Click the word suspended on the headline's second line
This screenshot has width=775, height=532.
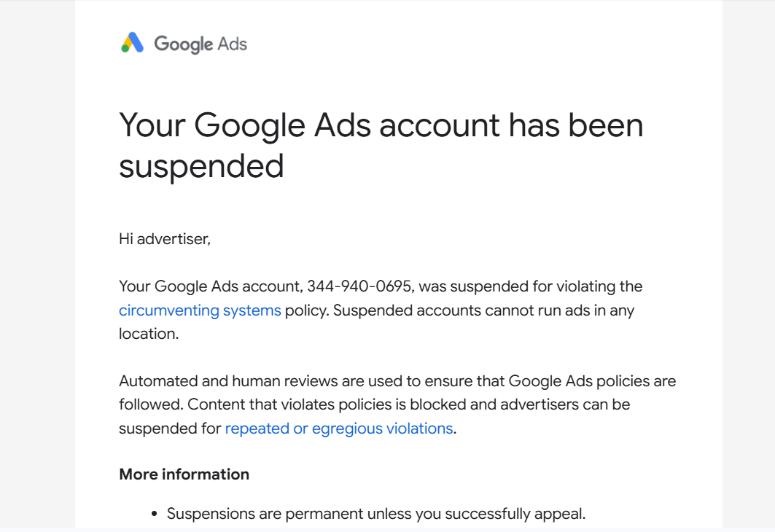point(201,166)
